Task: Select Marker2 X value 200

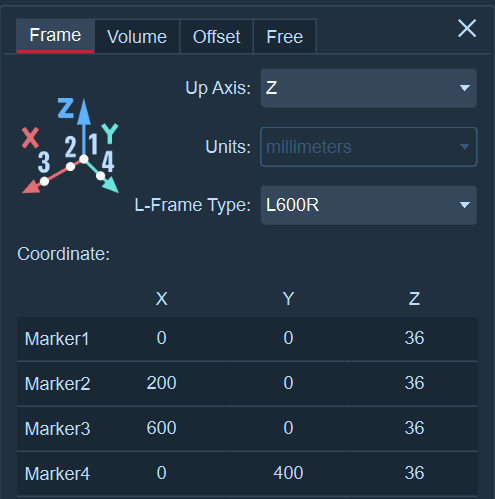Action: (161, 383)
